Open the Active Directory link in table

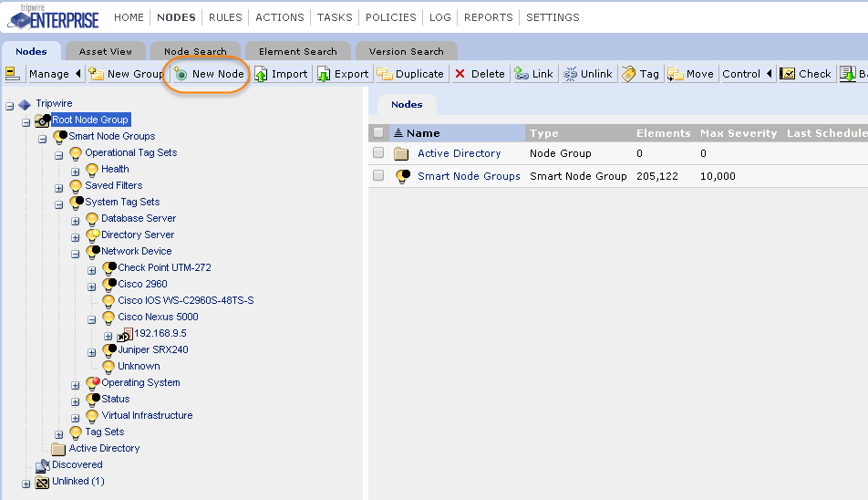tap(459, 153)
